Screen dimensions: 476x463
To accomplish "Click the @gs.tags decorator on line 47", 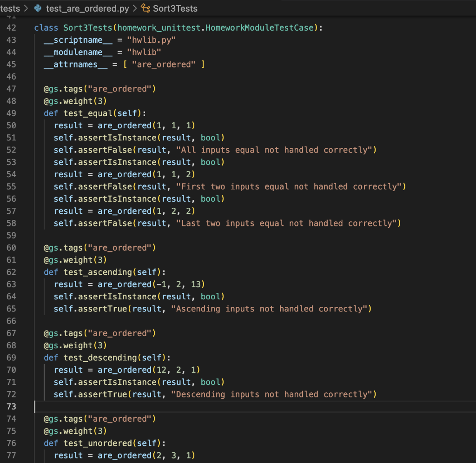I will pos(100,89).
